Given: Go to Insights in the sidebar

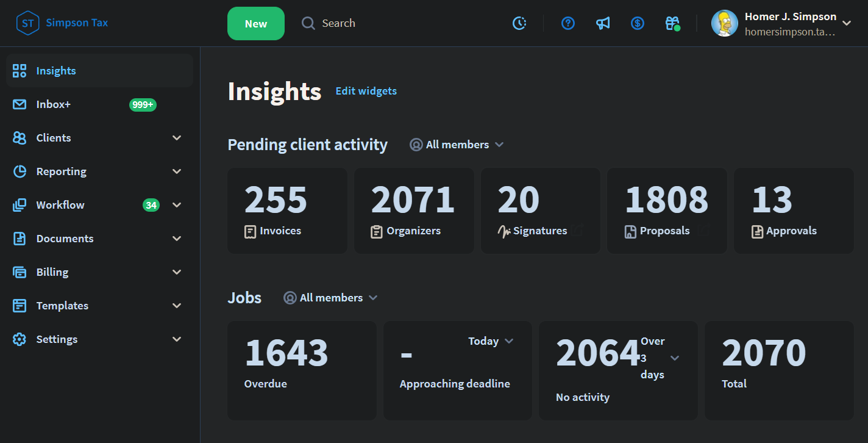Looking at the screenshot, I should [x=55, y=71].
